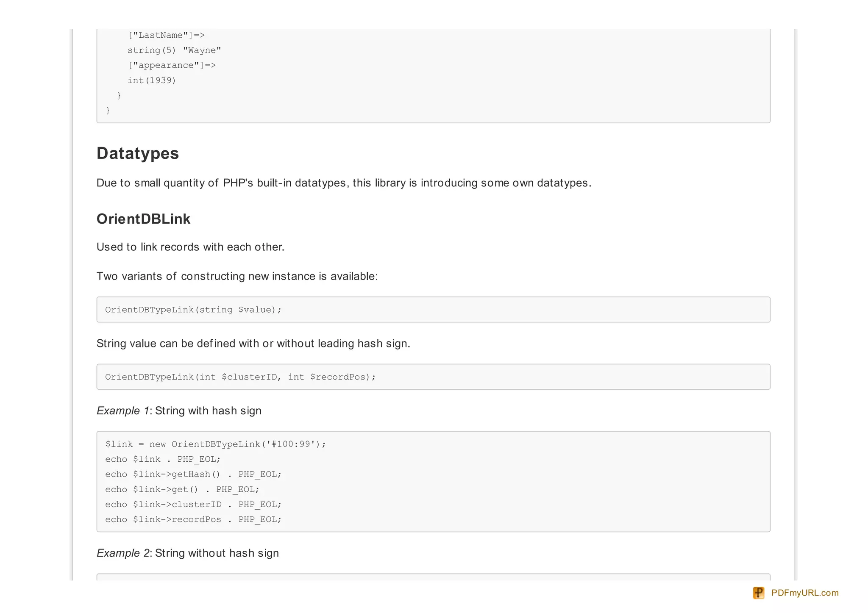Click the echo $link->recordPos line
The image size is (868, 613).
tap(193, 519)
